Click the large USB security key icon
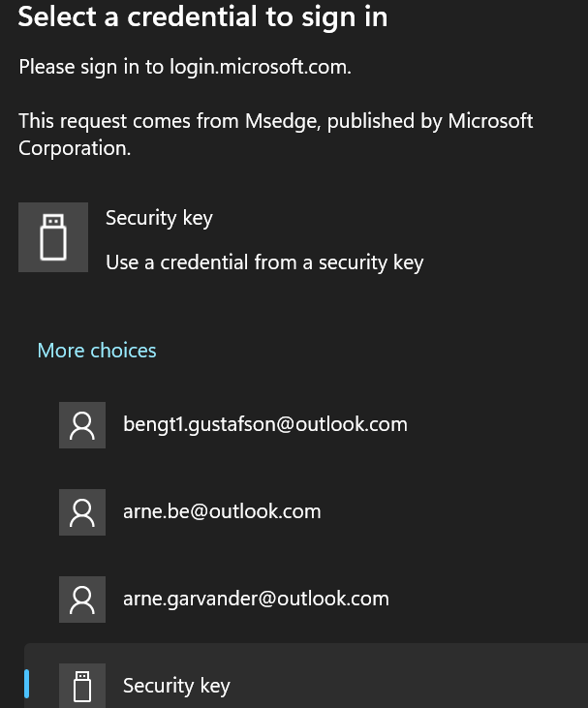Image resolution: width=588 pixels, height=708 pixels. (x=53, y=237)
